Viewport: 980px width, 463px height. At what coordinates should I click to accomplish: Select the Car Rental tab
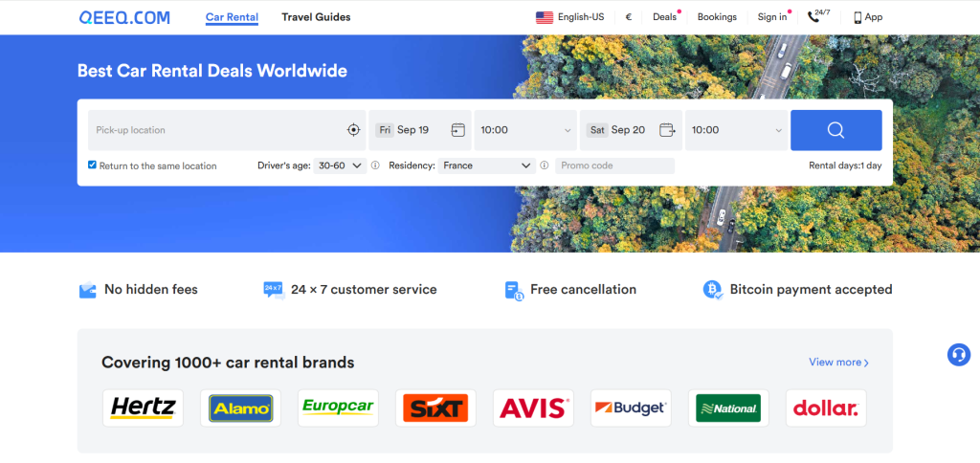(232, 17)
